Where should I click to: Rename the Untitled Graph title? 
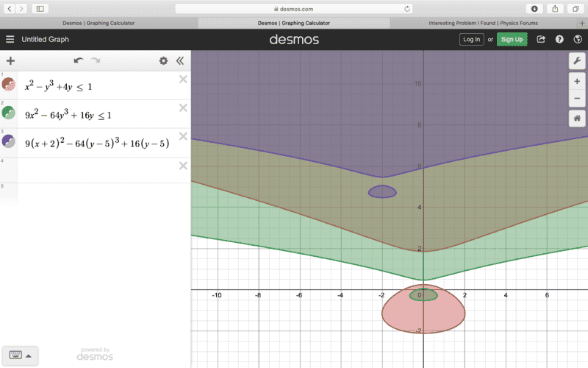coord(45,40)
